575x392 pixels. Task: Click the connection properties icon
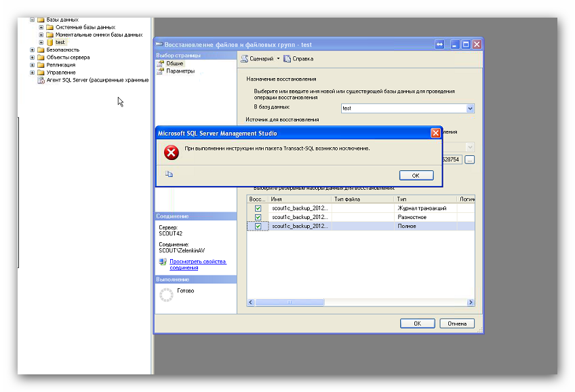click(x=163, y=261)
